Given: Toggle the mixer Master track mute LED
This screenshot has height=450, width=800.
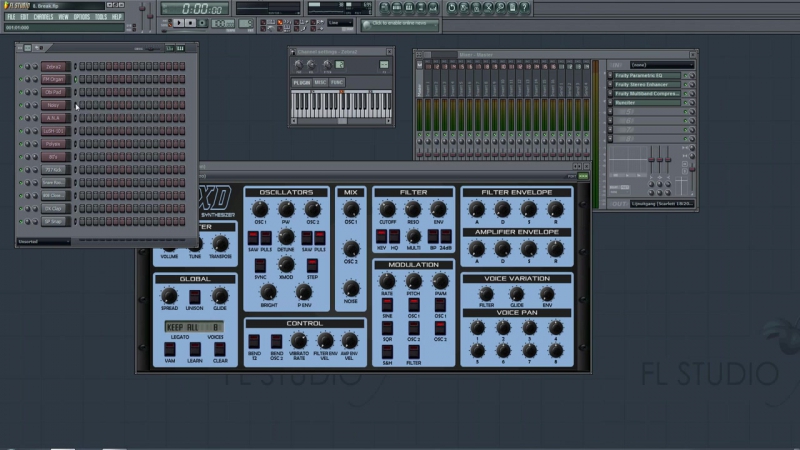Looking at the screenshot, I should (x=420, y=135).
